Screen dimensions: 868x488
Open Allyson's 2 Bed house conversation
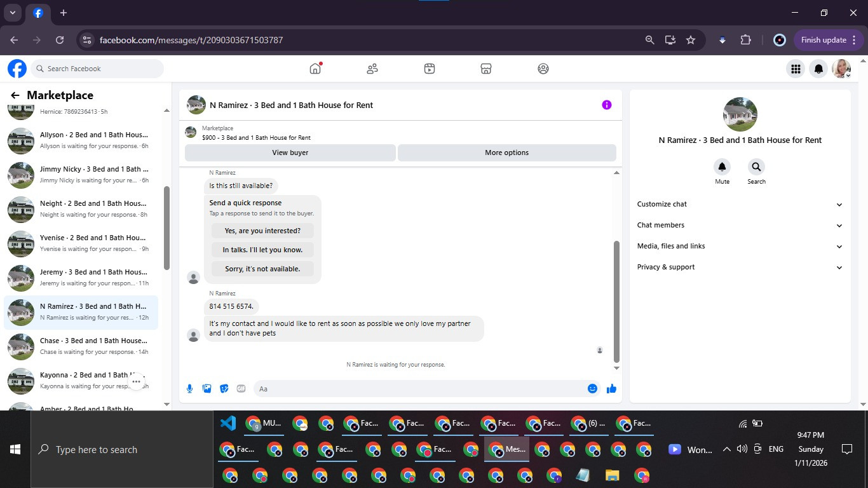coord(81,140)
